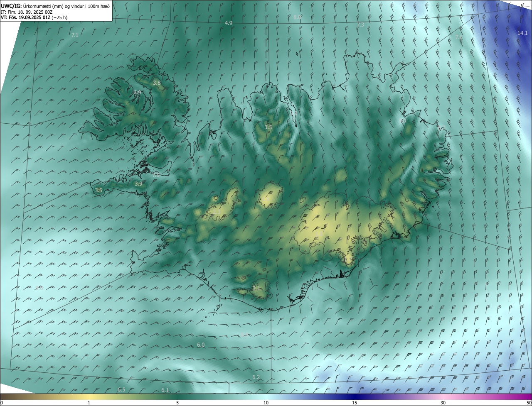The height and width of the screenshot is (406, 532).
Task: Click the 6.2 value label
Action: (256, 377)
